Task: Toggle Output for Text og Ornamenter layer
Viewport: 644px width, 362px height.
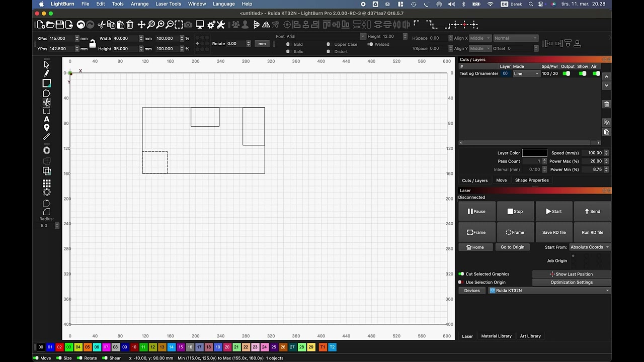Action: pyautogui.click(x=567, y=73)
